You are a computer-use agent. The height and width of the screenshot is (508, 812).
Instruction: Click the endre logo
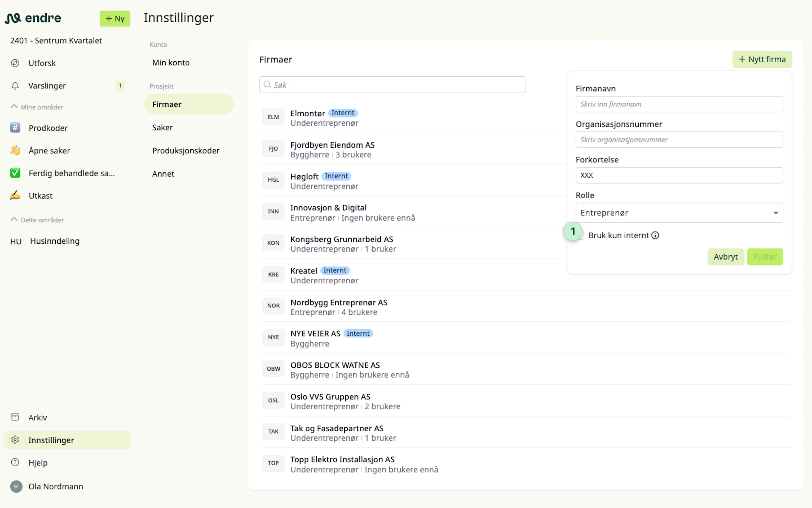33,18
